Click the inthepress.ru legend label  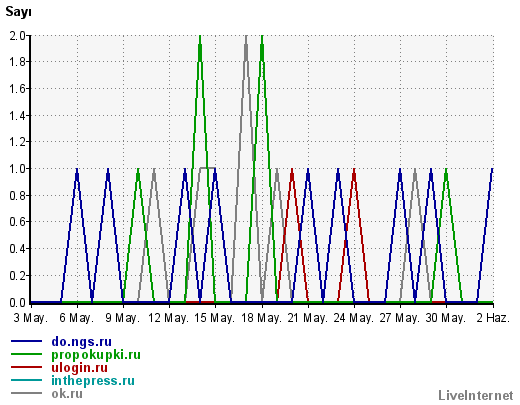point(93,381)
